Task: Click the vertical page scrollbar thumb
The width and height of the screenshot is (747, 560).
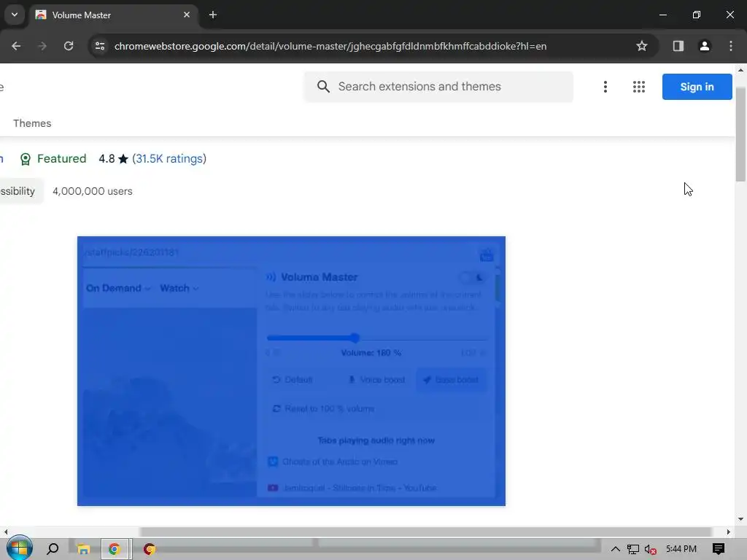Action: point(740,134)
